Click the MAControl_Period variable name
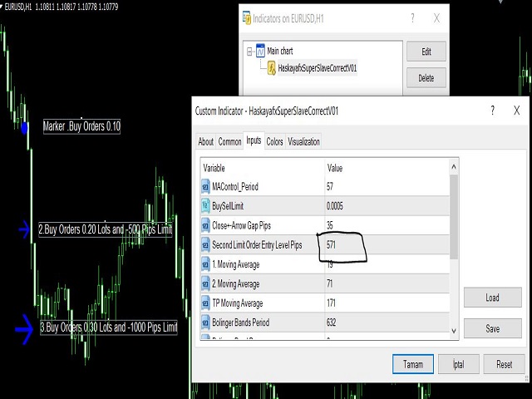Viewport: 532px width, 399px height. click(x=235, y=186)
